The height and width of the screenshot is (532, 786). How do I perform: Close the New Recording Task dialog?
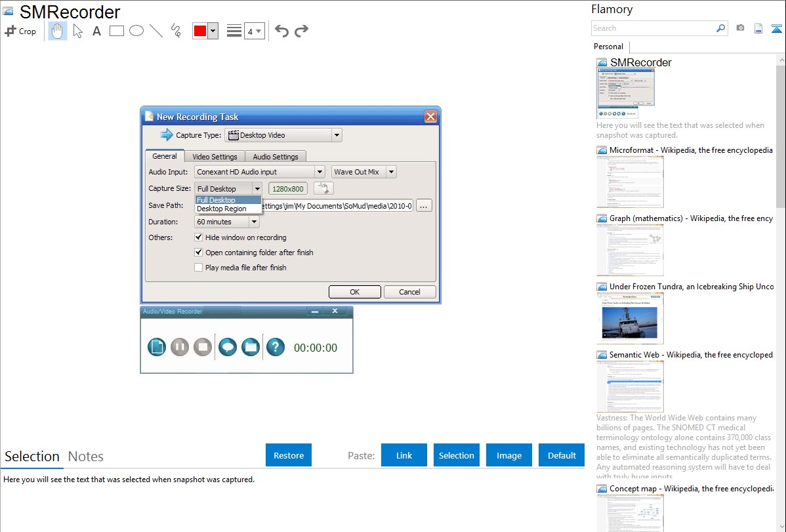coord(430,117)
